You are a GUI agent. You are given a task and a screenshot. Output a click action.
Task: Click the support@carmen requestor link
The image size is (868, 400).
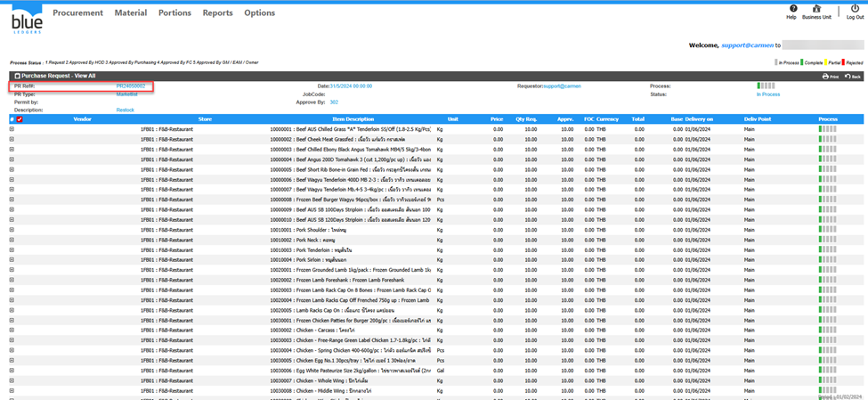562,86
